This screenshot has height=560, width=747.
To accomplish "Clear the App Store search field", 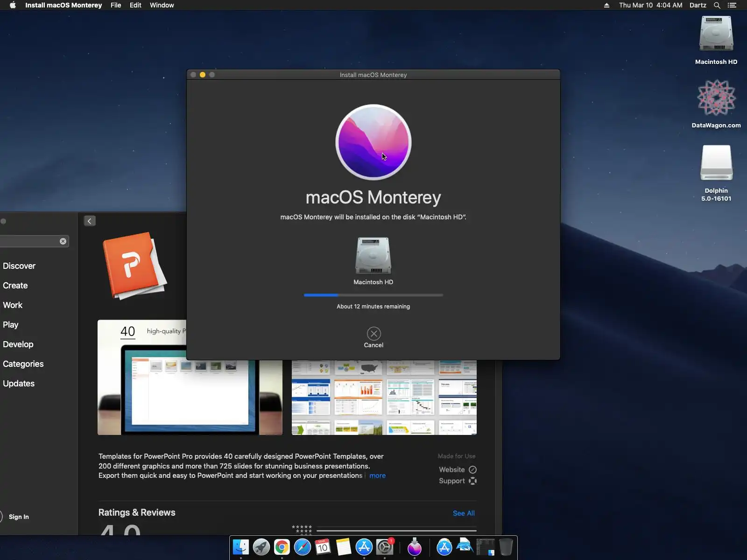I will (63, 241).
